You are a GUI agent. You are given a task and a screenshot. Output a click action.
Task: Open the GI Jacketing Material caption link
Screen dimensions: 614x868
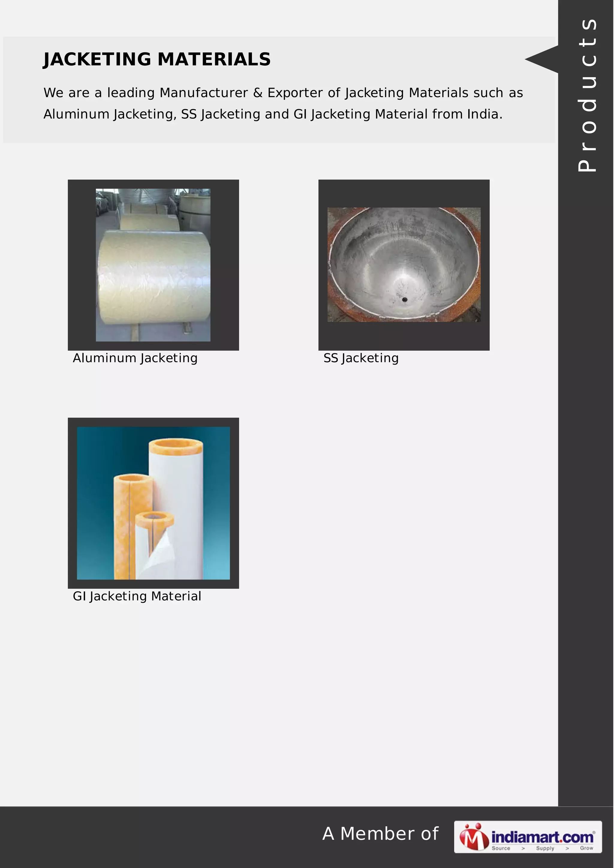coord(137,596)
